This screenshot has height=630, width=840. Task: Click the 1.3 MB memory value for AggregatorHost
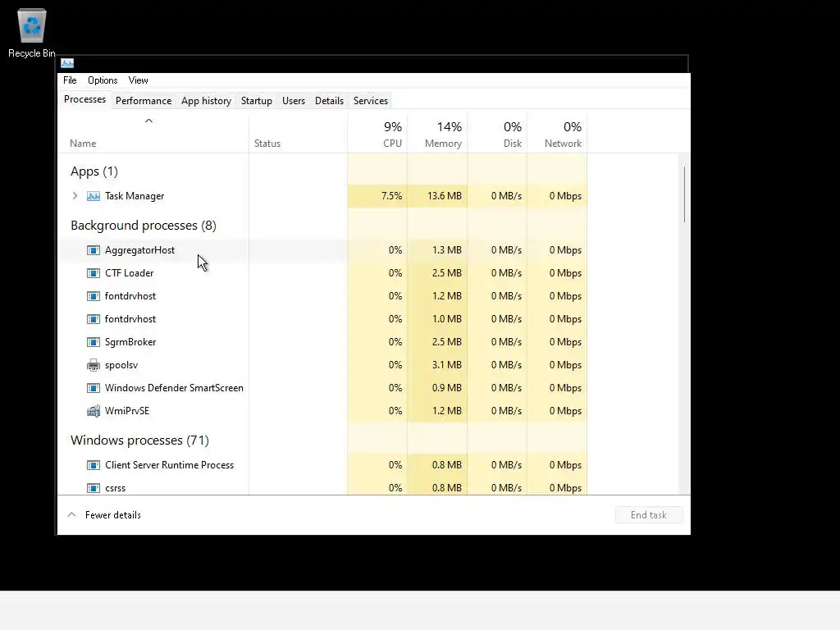[447, 250]
